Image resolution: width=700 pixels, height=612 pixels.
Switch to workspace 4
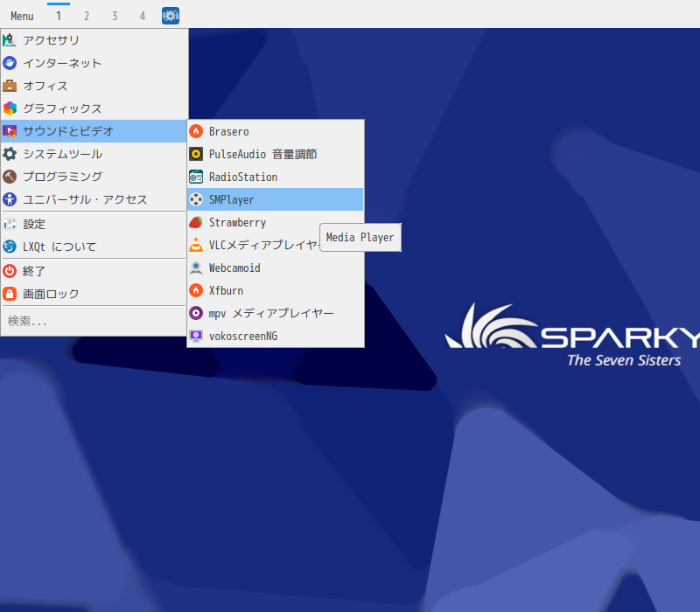click(x=143, y=16)
